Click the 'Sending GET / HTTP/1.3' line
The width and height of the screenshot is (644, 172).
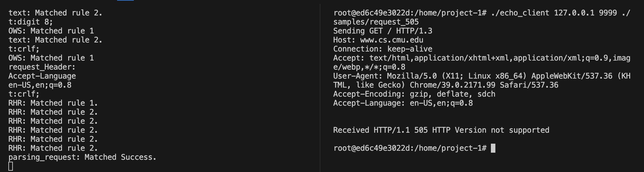coord(382,31)
